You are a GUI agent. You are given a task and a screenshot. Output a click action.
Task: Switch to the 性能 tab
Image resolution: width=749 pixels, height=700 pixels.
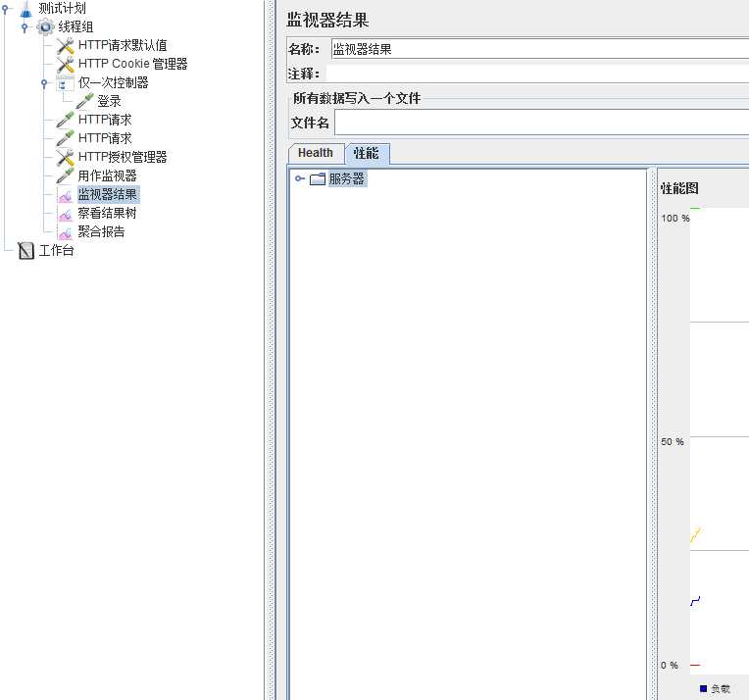tap(367, 153)
